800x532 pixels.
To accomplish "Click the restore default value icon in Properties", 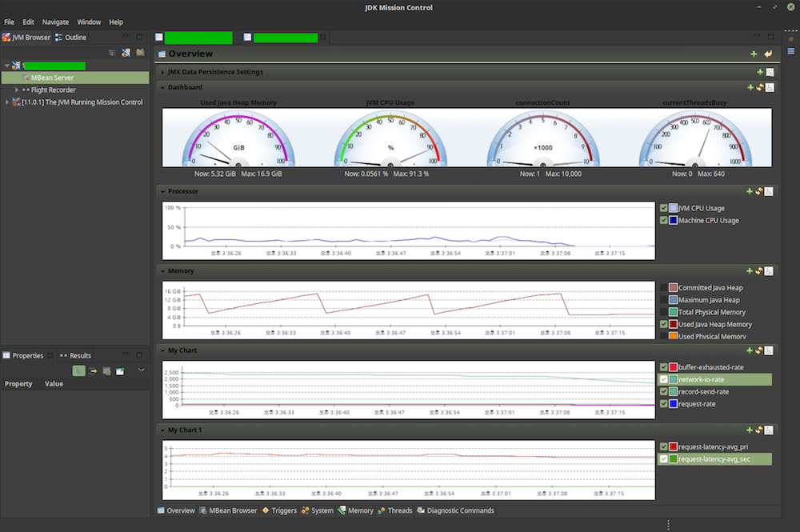I will [106, 371].
